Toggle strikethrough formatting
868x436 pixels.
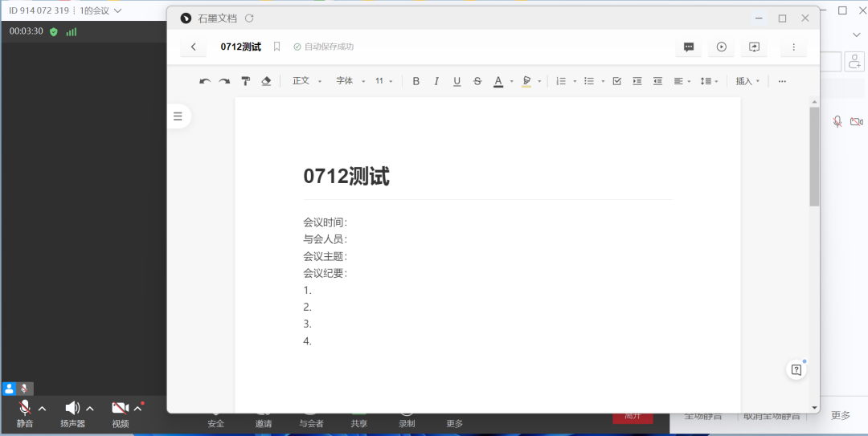(x=477, y=81)
